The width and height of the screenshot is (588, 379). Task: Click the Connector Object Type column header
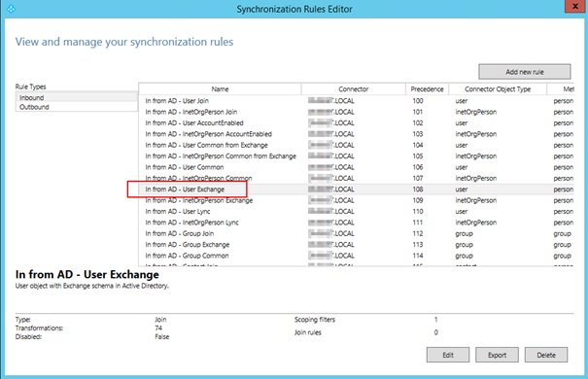pos(498,88)
